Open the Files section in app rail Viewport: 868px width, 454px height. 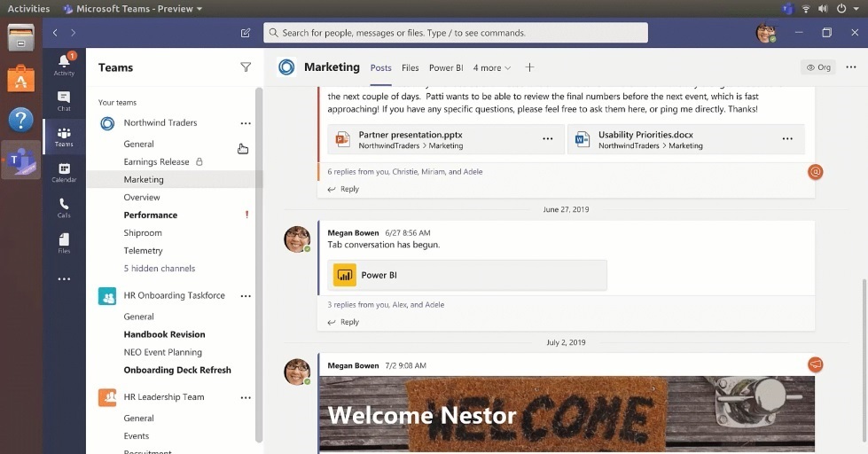click(64, 244)
